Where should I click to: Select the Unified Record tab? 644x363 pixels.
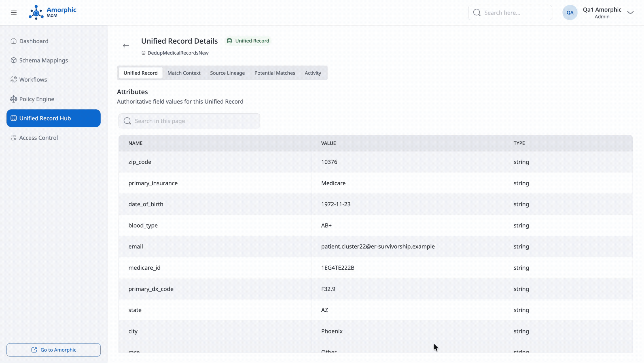pos(140,73)
